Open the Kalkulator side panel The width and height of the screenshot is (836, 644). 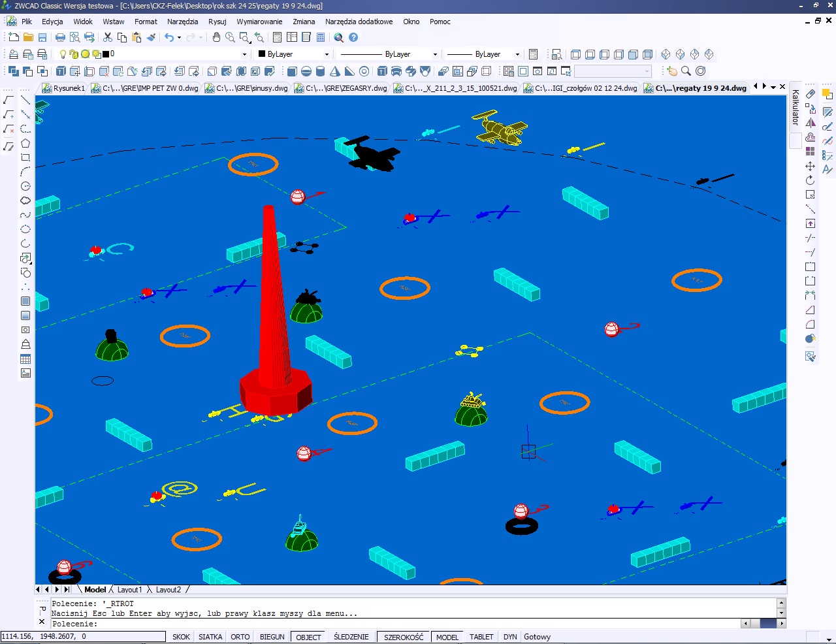tap(796, 108)
